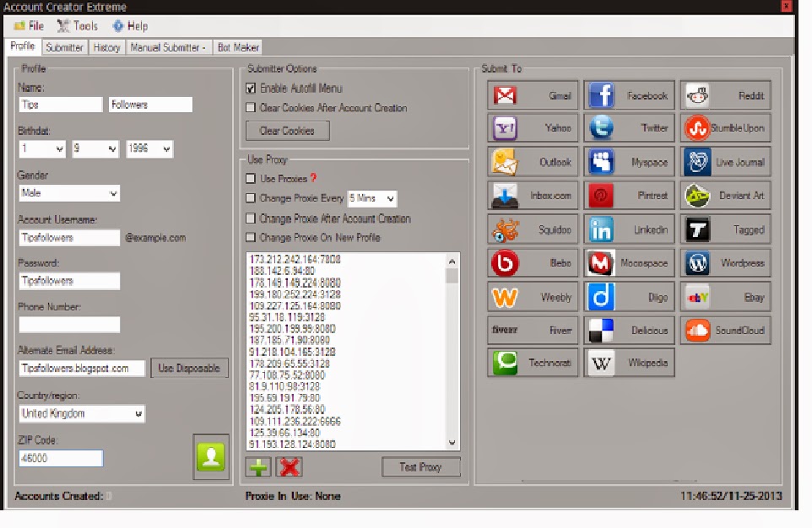Select the LinkedIn submit button
Image resolution: width=812 pixels, height=528 pixels.
click(x=629, y=229)
